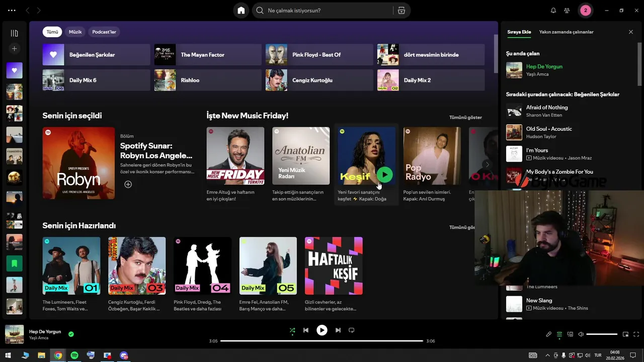Open the Daily Mix 2 tile
The width and height of the screenshot is (644, 362).
431,80
